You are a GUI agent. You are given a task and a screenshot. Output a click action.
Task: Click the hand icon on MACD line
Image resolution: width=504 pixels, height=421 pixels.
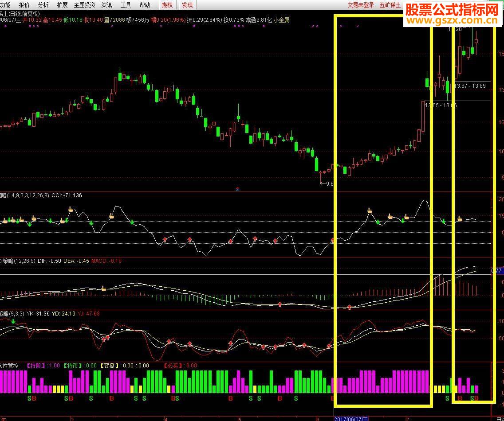[103, 288]
